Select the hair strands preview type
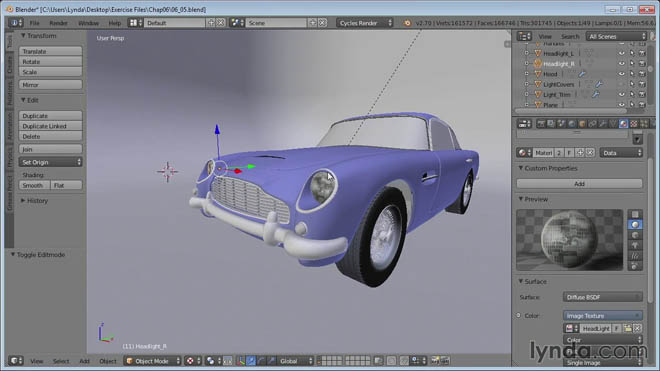This screenshot has height=371, width=660. pyautogui.click(x=635, y=256)
